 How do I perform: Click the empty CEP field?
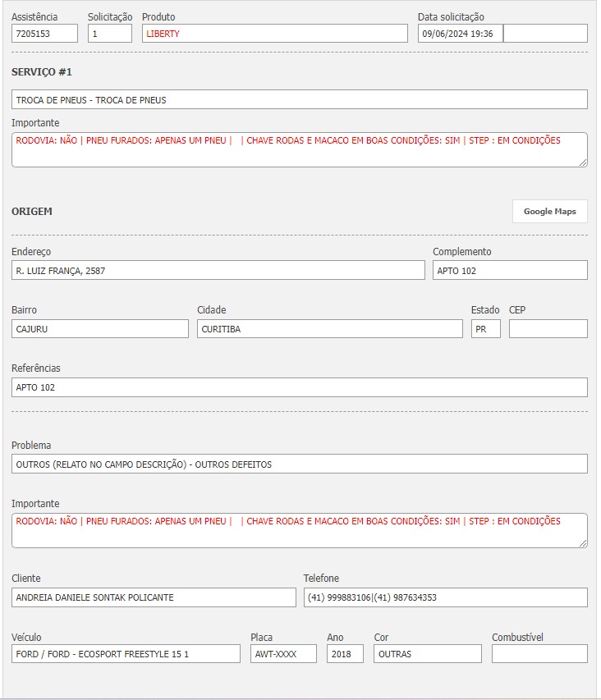pos(548,328)
